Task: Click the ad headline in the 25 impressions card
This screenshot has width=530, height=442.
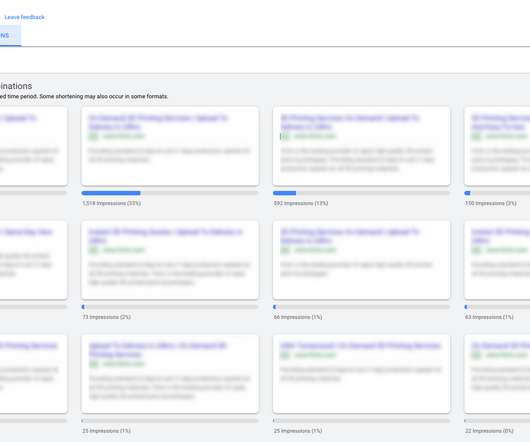Action: [361, 346]
